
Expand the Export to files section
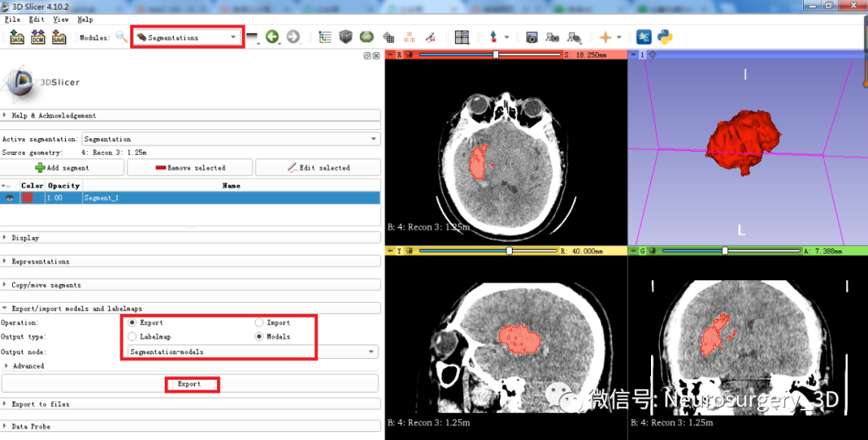[x=190, y=404]
